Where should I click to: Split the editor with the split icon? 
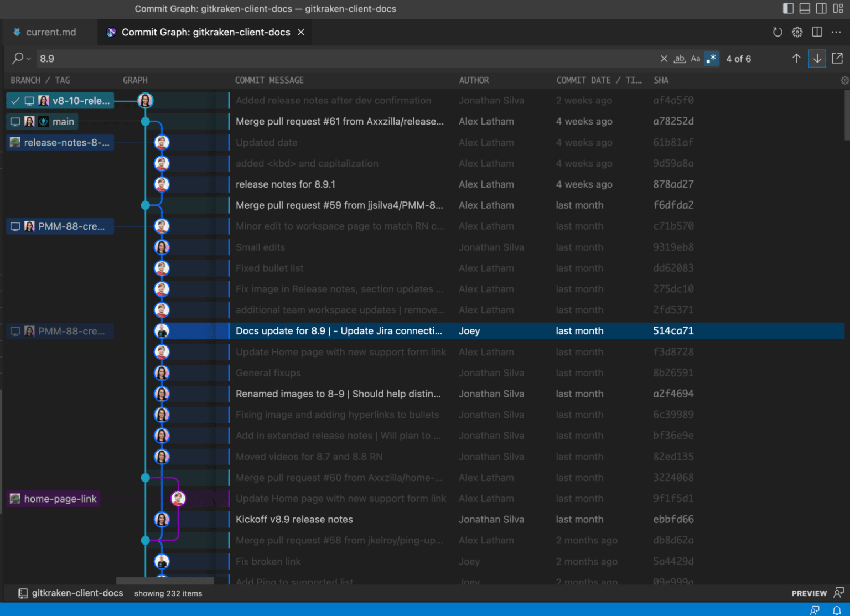click(817, 32)
